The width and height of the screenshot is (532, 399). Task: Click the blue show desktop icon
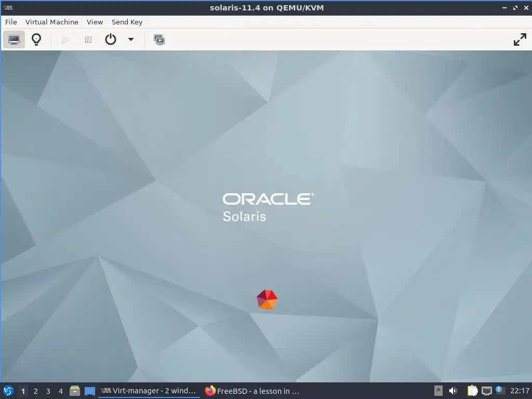pos(89,391)
